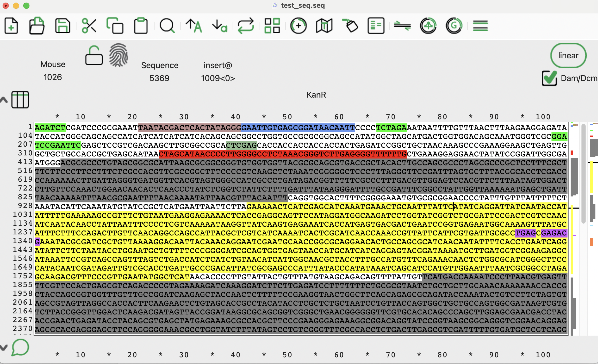Click the red CTAGCATAACCCC terminator feature
Viewport: 598px width, 364px height.
pos(282,154)
